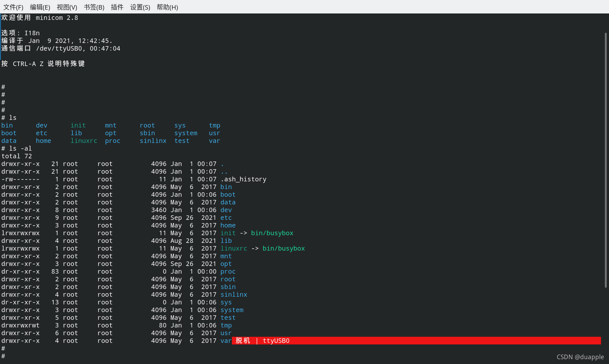Image resolution: width=609 pixels, height=364 pixels.
Task: Click 'sinlinx' in the ls -al listing
Action: [x=234, y=294]
